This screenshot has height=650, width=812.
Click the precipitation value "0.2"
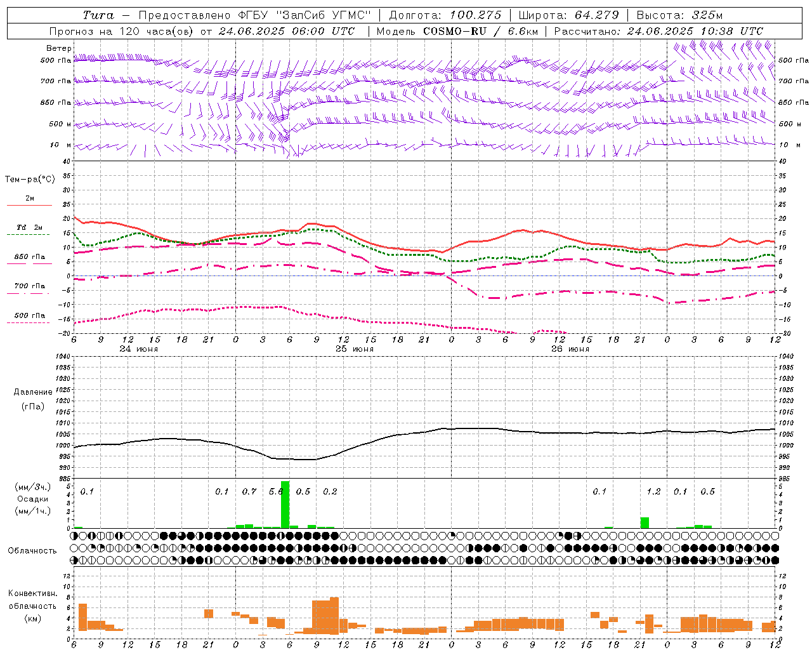click(330, 492)
